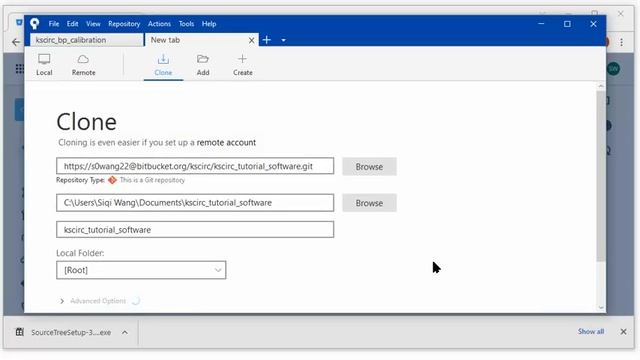Screen dimensions: 640x360
Task: Minimize the Sourcetree window
Action: pyautogui.click(x=541, y=24)
